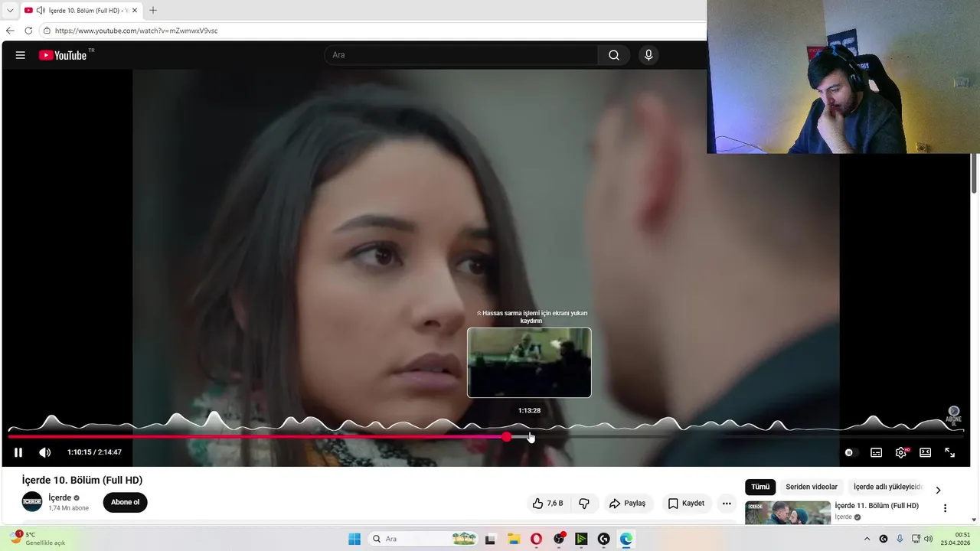Viewport: 980px width, 551px height.
Task: Click the search magnifier button
Action: (x=614, y=55)
